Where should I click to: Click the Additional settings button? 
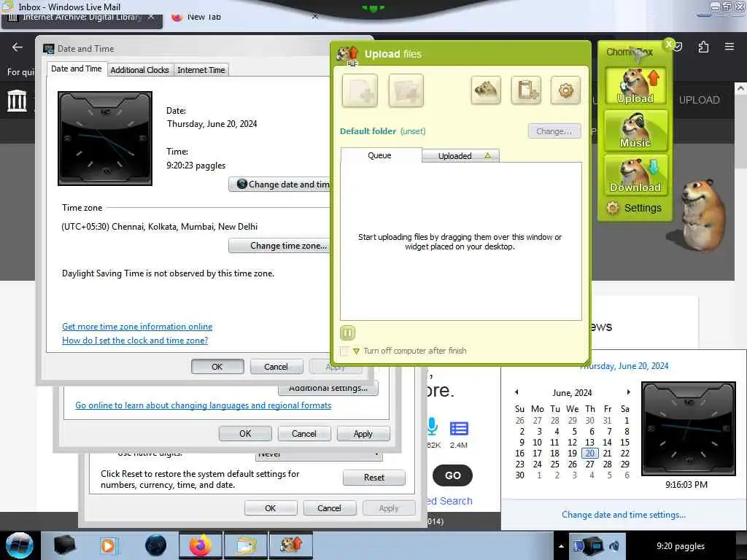tap(328, 388)
